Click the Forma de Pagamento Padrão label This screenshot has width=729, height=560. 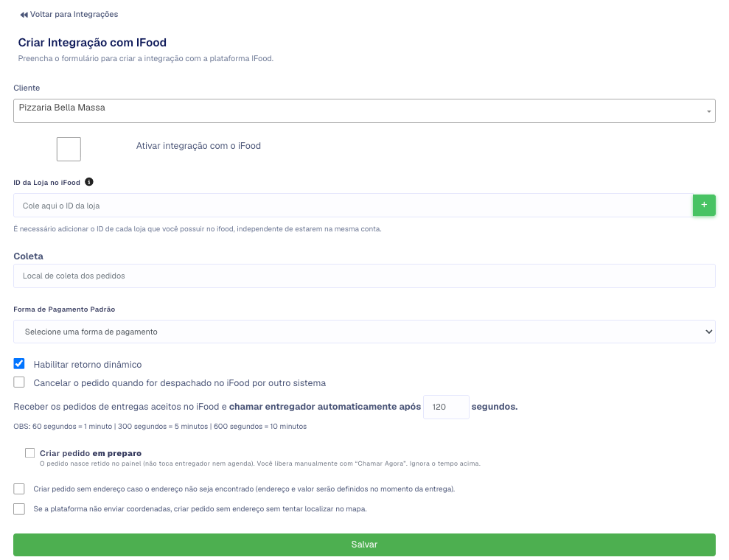point(64,309)
